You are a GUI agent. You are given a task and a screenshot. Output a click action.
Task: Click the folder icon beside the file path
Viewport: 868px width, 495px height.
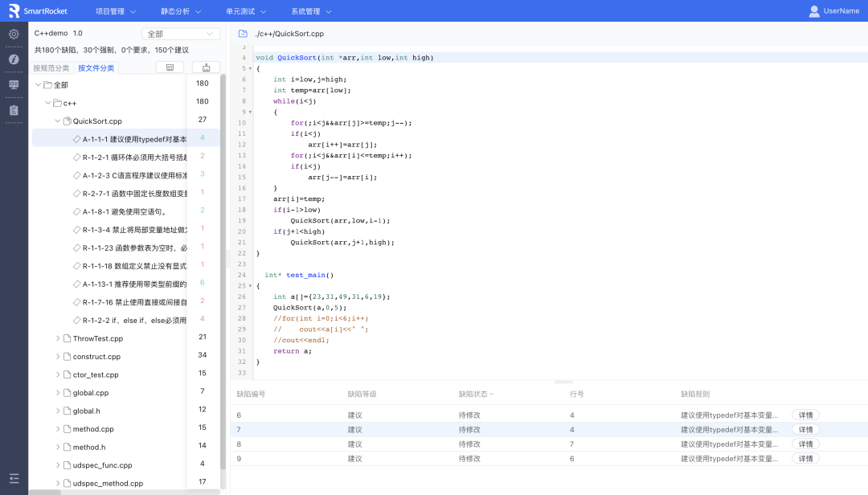coord(243,34)
